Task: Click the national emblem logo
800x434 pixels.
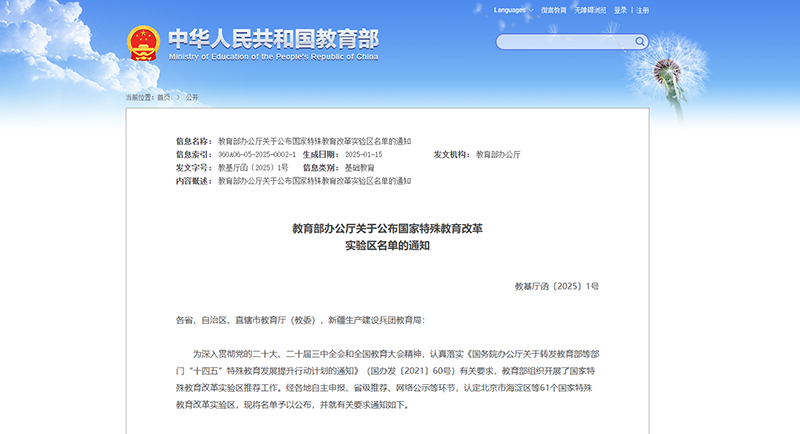Action: [143, 43]
